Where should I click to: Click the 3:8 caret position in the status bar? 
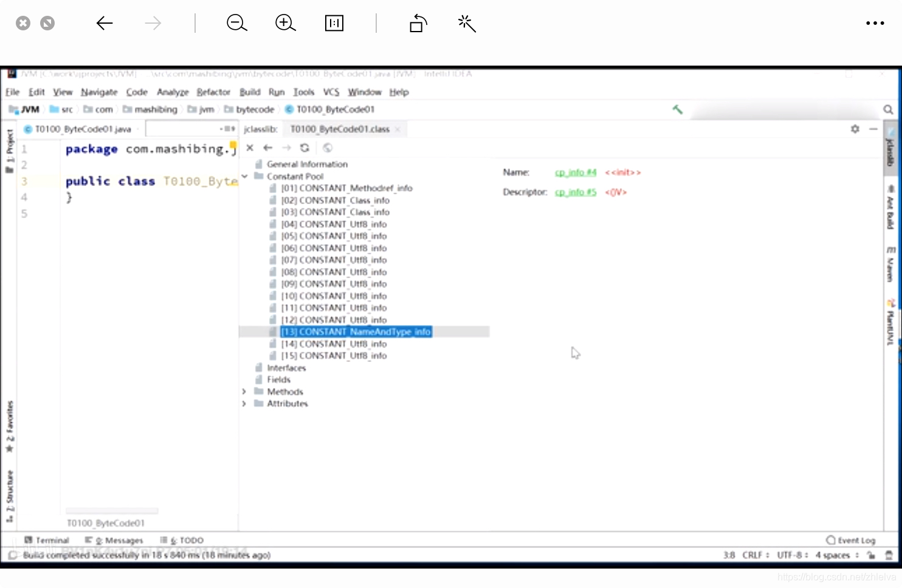[729, 555]
